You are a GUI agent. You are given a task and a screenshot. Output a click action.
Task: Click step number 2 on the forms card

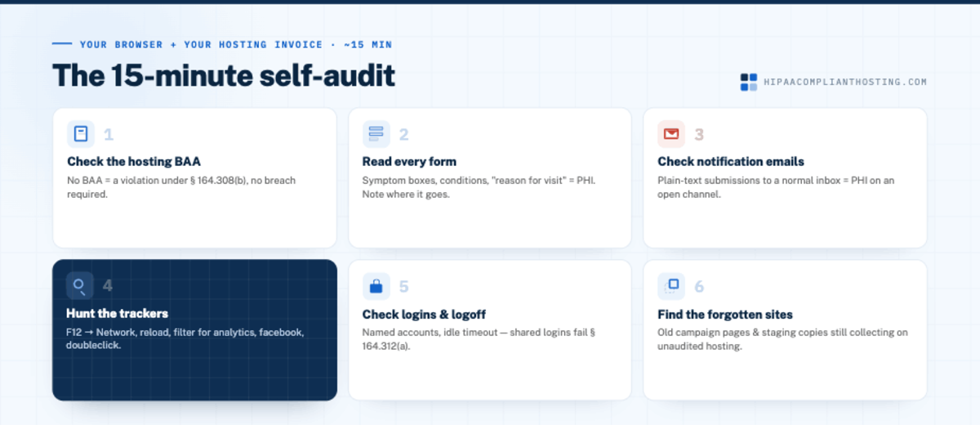click(403, 135)
